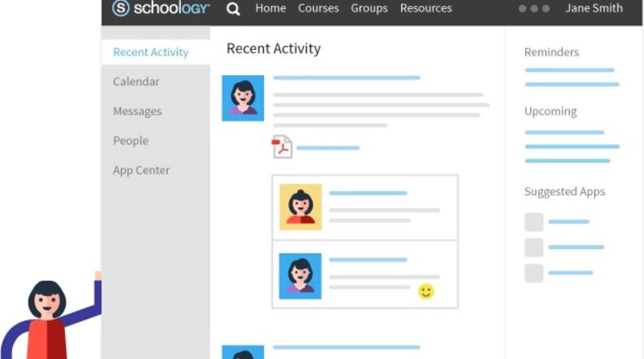Go to the Home menu
Image resolution: width=644 pixels, height=359 pixels.
[x=271, y=8]
